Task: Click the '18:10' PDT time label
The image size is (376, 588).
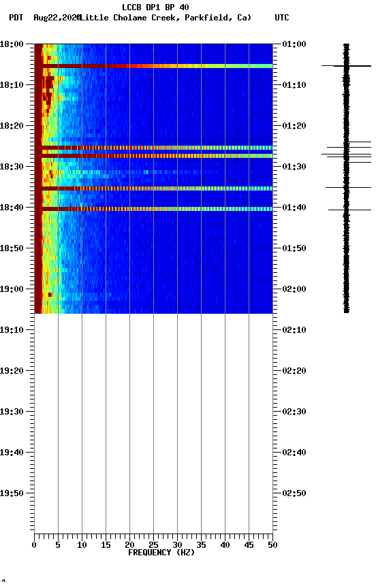Action: click(12, 85)
